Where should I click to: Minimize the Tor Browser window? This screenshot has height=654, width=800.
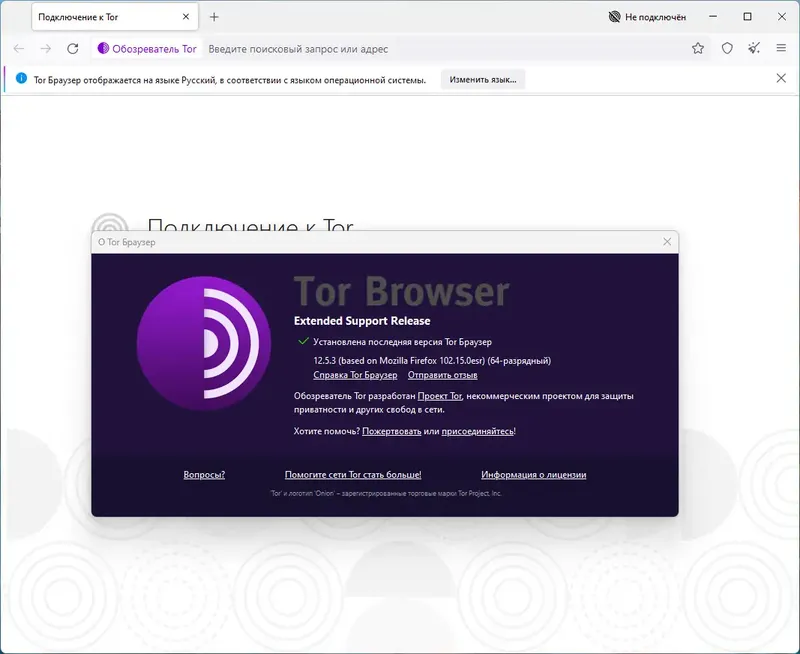pyautogui.click(x=713, y=17)
